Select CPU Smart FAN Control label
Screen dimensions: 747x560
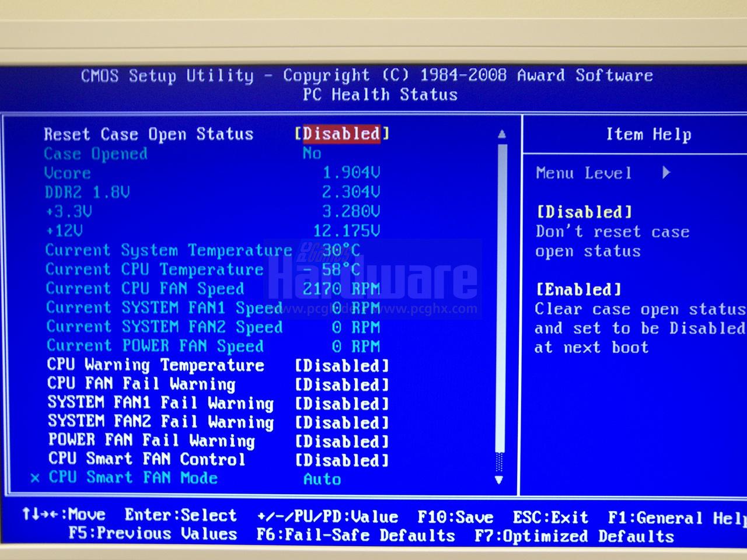point(147,459)
